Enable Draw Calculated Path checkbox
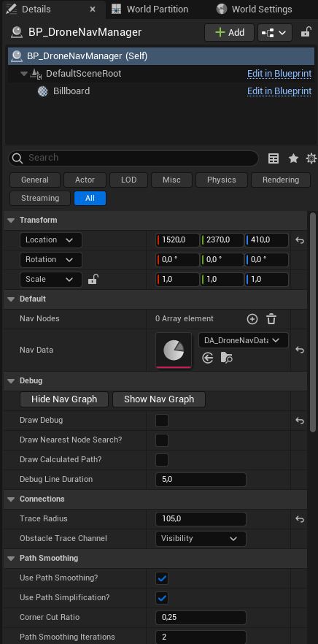Screen dimensions: 318x644 162,460
